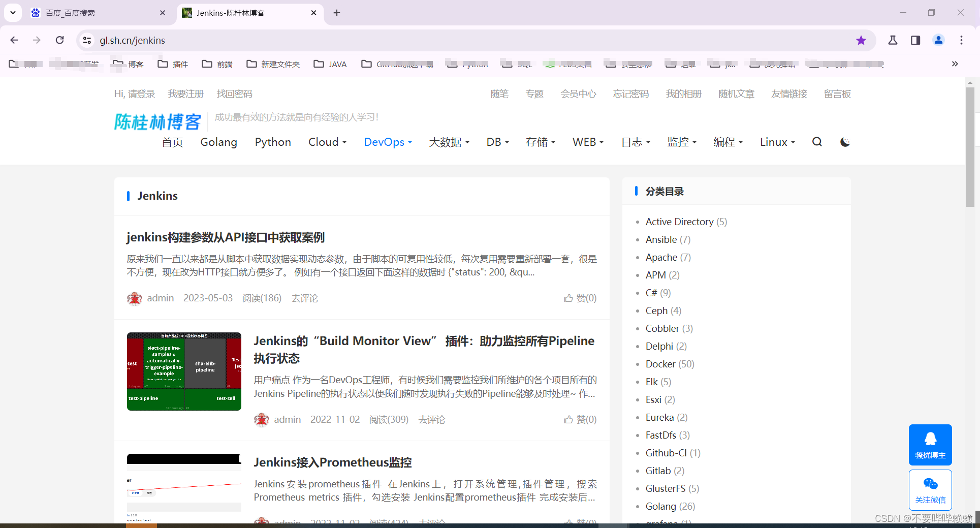The image size is (980, 528).
Task: Open the tab search chevron
Action: 13,13
